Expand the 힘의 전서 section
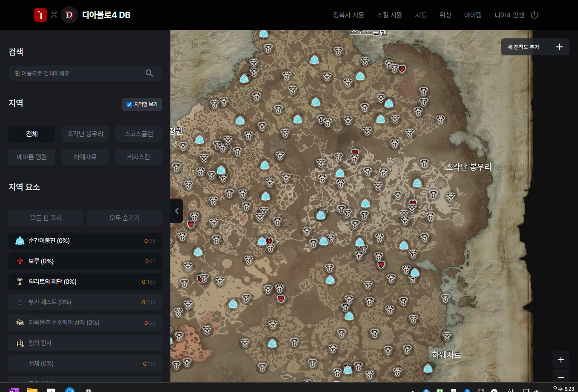The height and width of the screenshot is (392, 578). (85, 343)
